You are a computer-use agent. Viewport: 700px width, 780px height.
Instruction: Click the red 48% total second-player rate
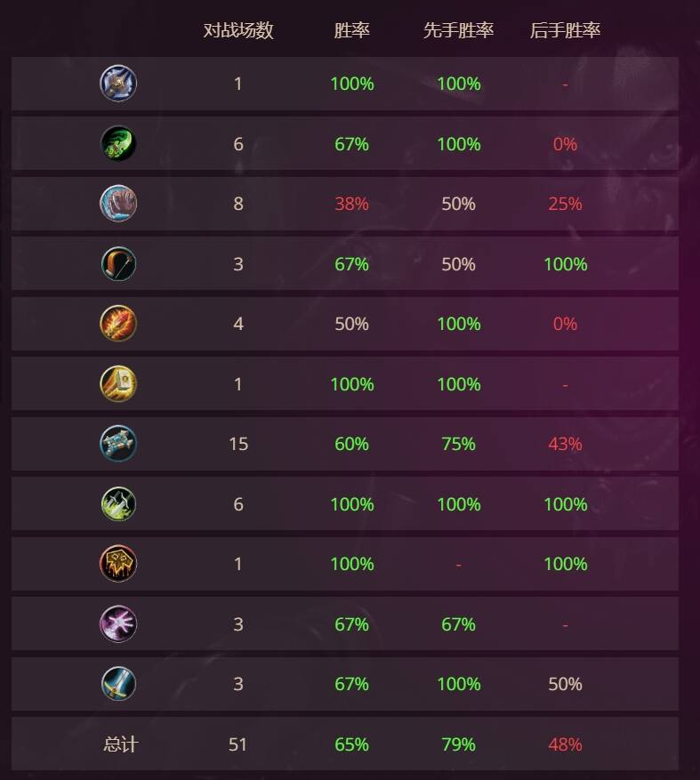point(565,744)
